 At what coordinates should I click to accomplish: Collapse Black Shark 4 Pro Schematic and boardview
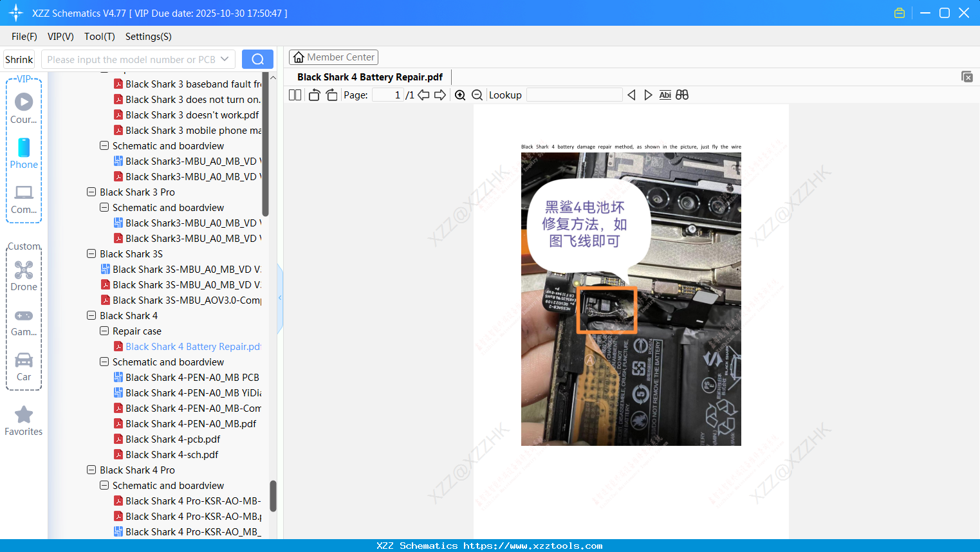pos(104,485)
